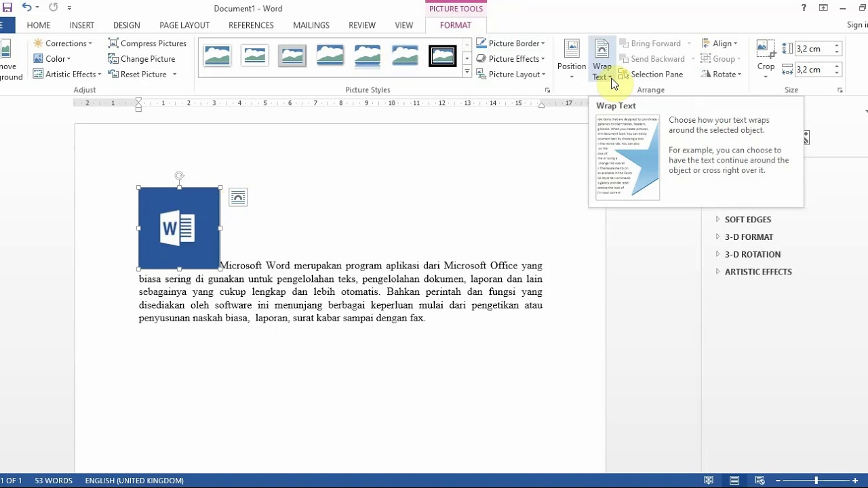This screenshot has height=488, width=868.
Task: Open Picture Layout menu
Action: point(511,75)
